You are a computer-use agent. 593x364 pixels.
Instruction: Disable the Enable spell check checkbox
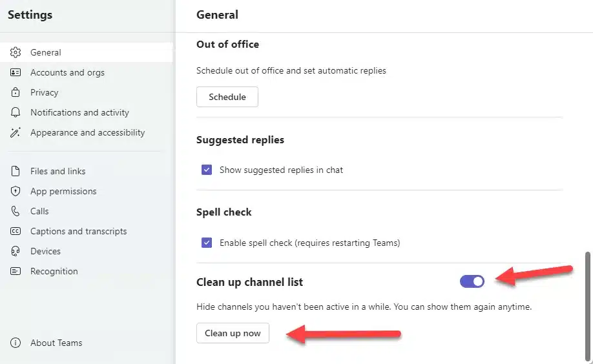click(207, 243)
